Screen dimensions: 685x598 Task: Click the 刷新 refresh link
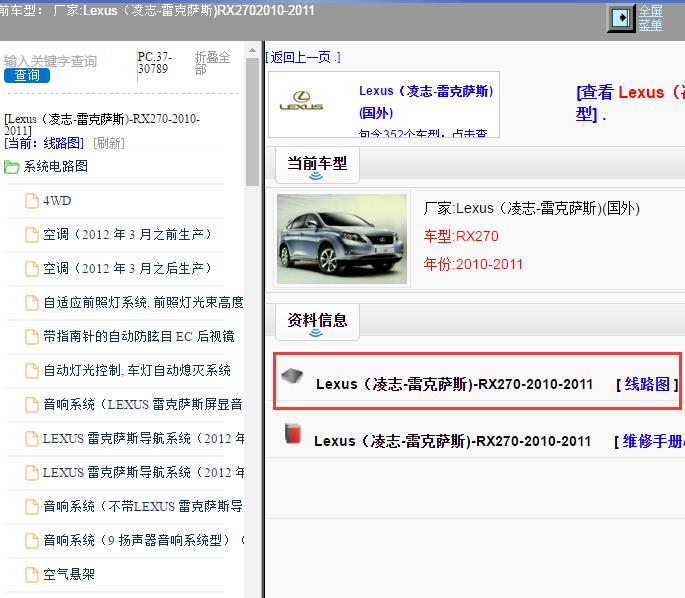[109, 143]
